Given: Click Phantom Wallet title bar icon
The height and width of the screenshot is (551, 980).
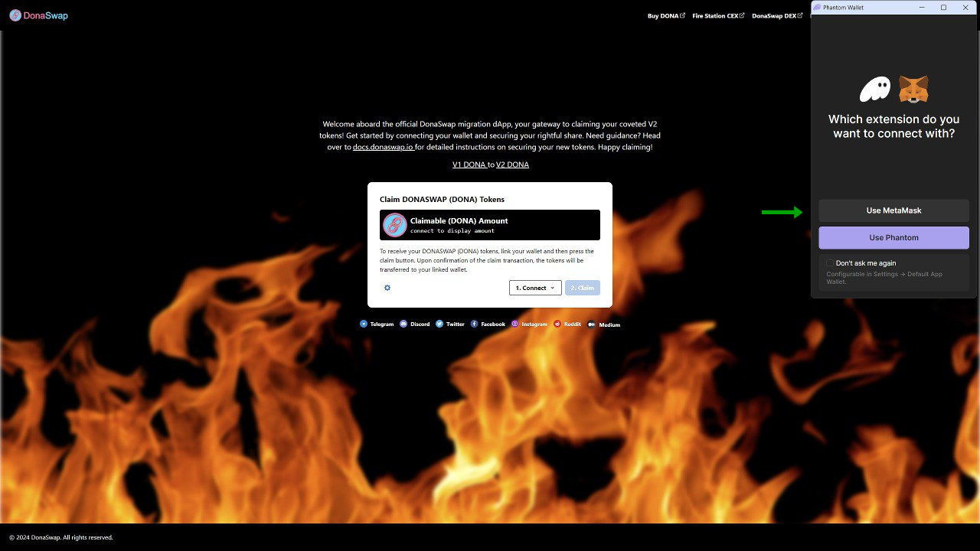Looking at the screenshot, I should pyautogui.click(x=817, y=8).
